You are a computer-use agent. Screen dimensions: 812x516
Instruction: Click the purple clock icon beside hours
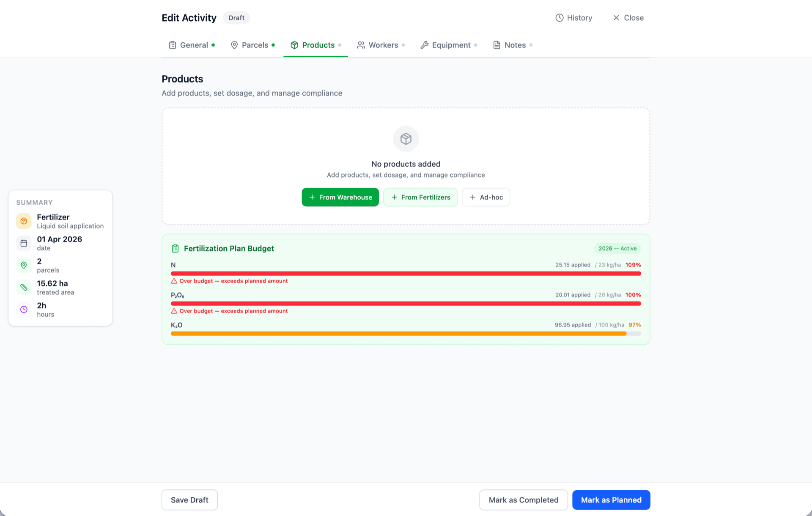[24, 309]
